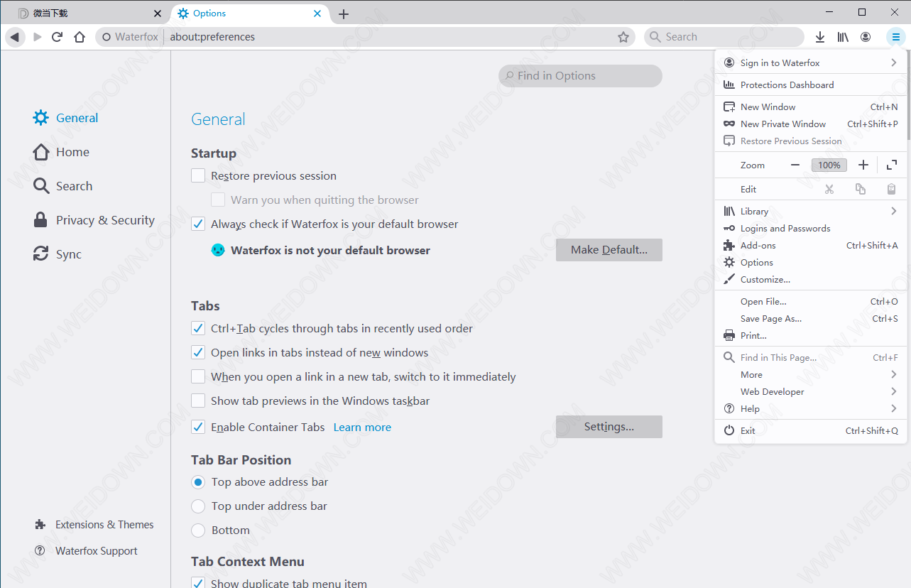
Task: Toggle Enable Container Tabs checkbox
Action: coord(198,428)
